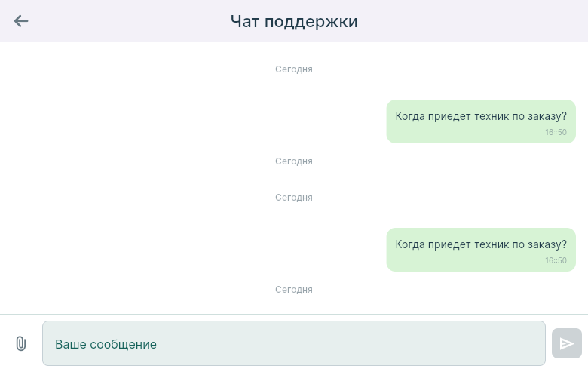Click the paperclip attach file icon
Screen dimensions: 588x372
[21, 343]
